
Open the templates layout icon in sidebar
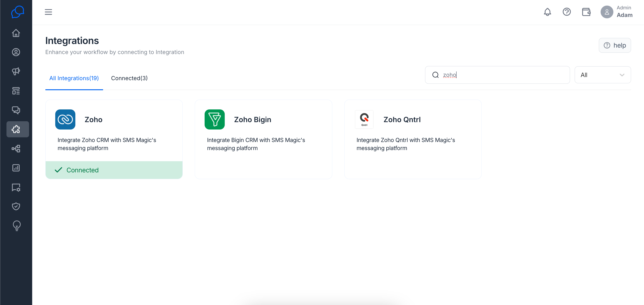coord(16,91)
